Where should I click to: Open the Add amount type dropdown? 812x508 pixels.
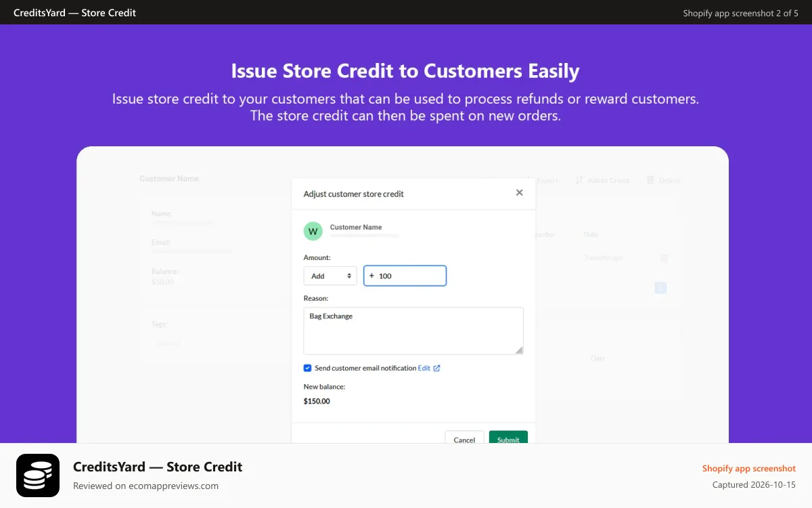click(330, 276)
